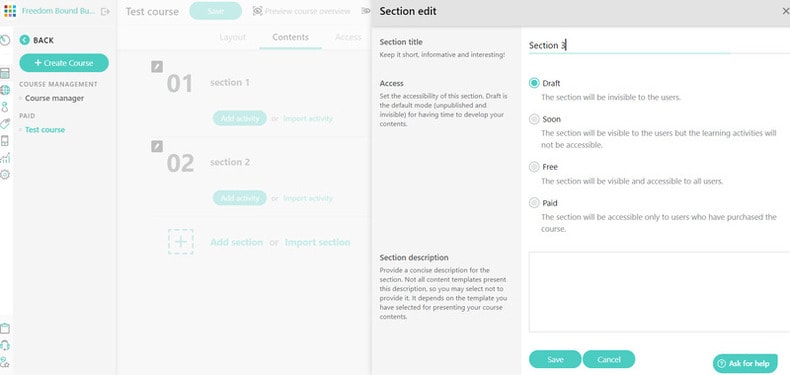Click the colorful app grid logo icon
The width and height of the screenshot is (790, 375).
tap(10, 11)
